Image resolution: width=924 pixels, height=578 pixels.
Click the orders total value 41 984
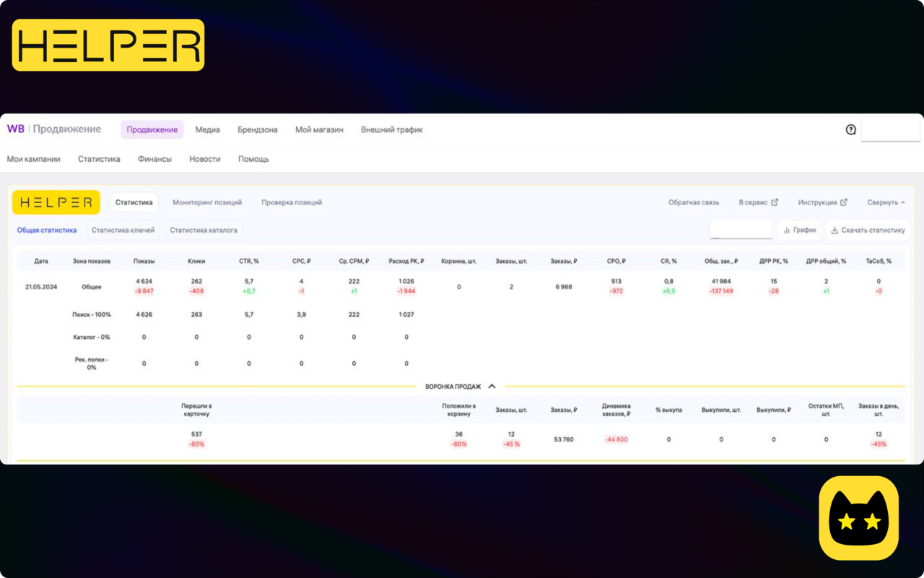(x=721, y=281)
